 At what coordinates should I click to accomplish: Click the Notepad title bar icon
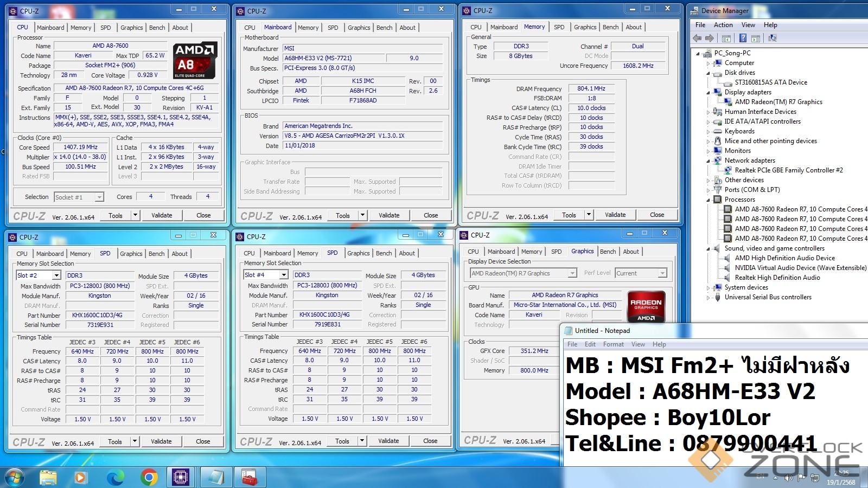coord(568,330)
